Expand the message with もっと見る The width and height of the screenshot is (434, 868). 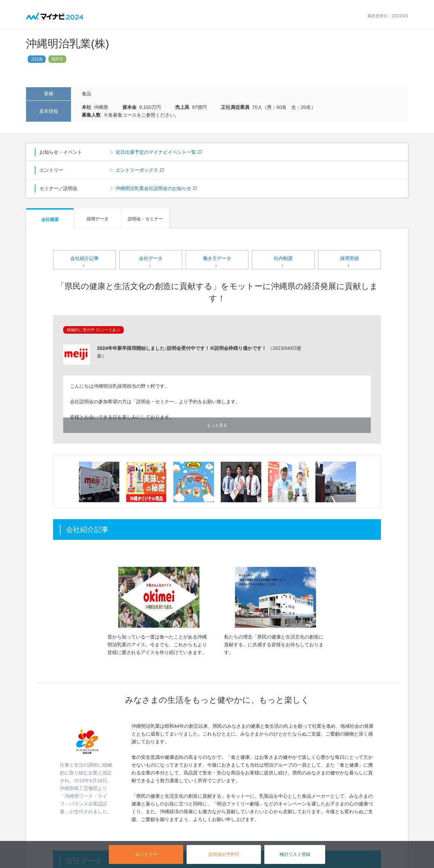point(217,425)
